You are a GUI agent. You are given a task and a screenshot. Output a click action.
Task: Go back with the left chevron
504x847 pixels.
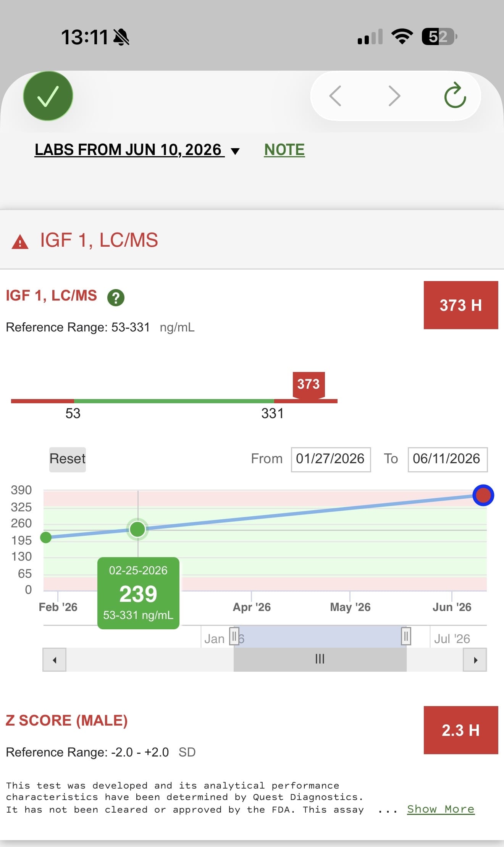[x=335, y=96]
